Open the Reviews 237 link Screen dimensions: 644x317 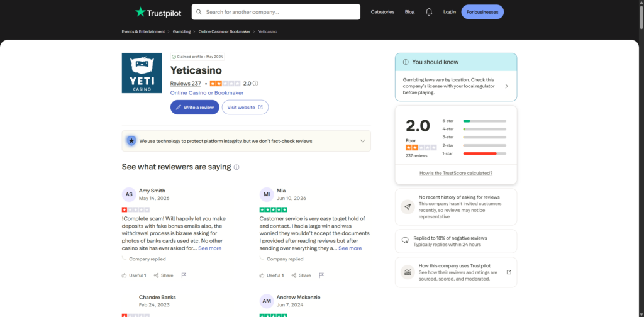click(x=186, y=84)
